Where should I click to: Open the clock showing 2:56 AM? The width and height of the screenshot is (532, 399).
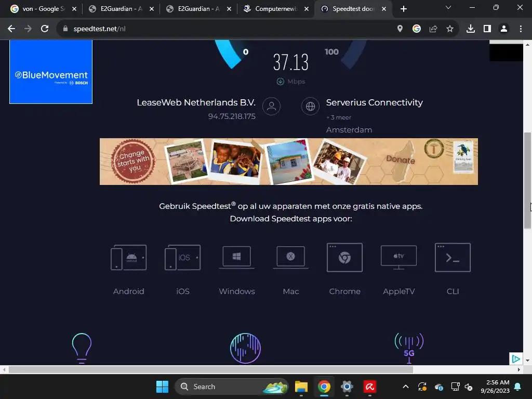(495, 387)
